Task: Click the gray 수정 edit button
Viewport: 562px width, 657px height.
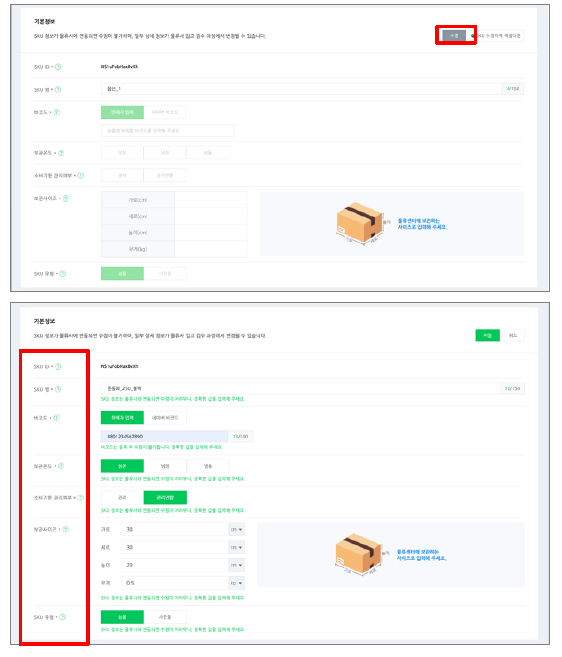Action: tap(454, 36)
